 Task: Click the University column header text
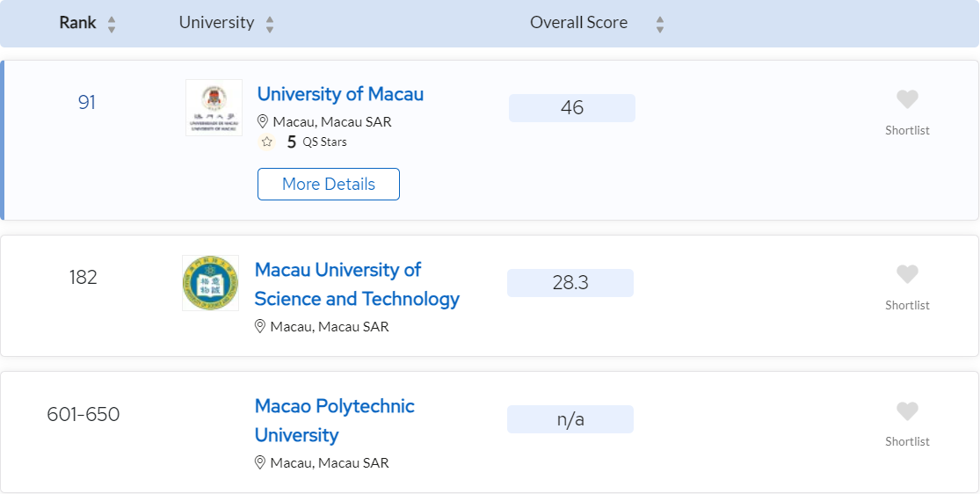[x=216, y=23]
